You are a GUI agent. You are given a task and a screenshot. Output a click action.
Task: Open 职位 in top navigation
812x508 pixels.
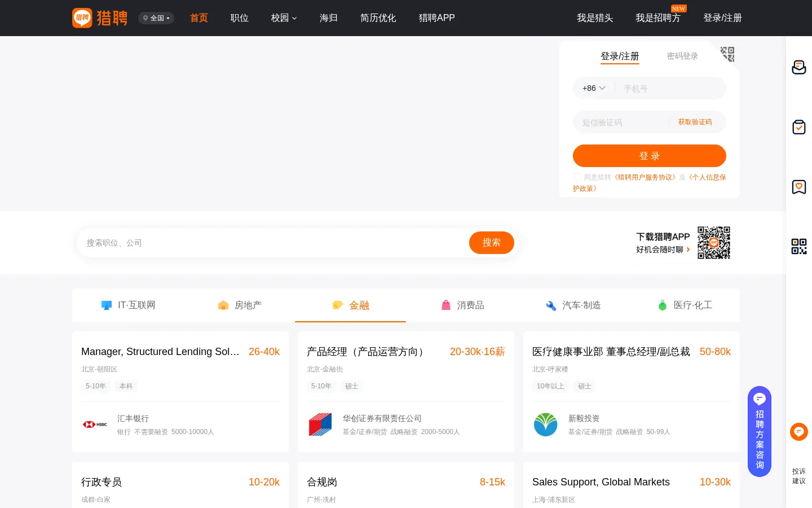(240, 18)
